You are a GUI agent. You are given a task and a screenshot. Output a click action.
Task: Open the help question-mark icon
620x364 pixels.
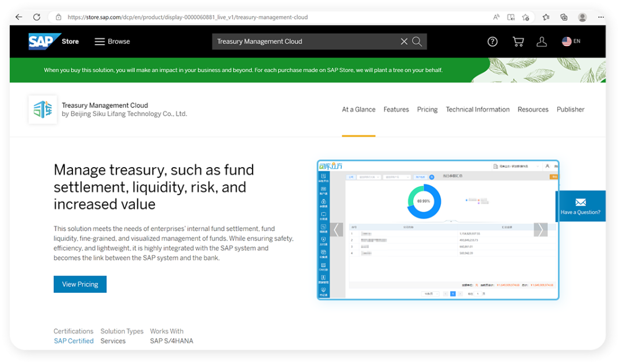[x=493, y=41]
